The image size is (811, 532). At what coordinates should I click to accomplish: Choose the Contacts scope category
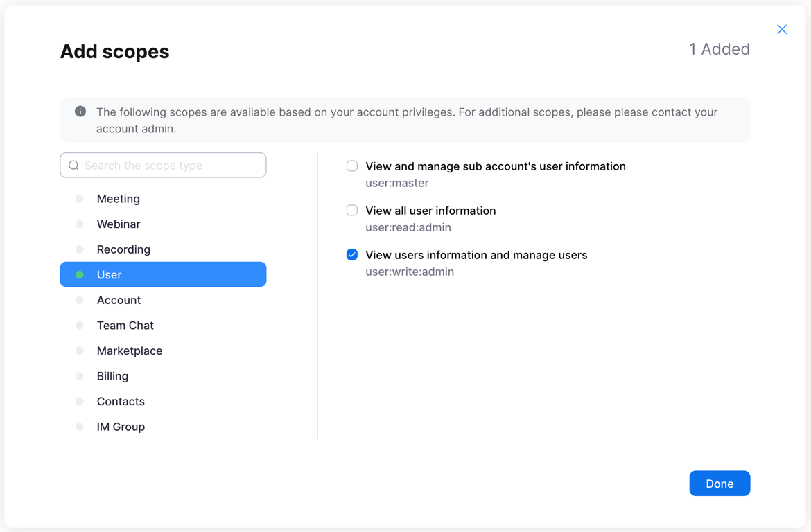click(121, 402)
